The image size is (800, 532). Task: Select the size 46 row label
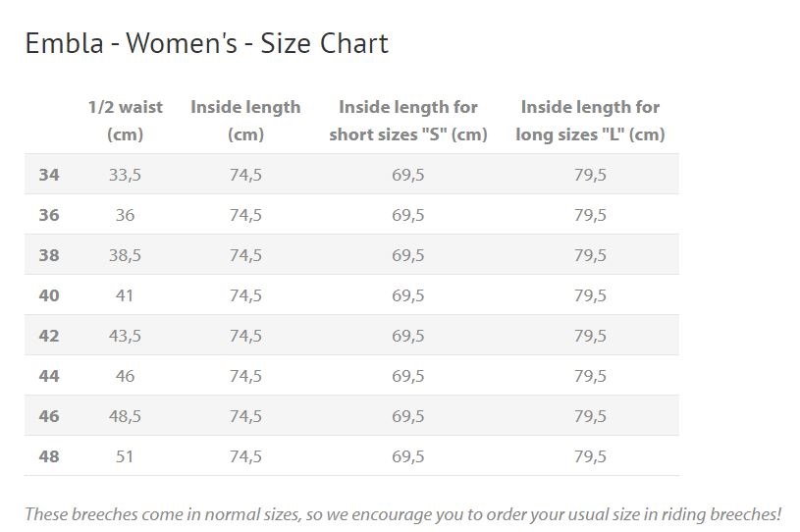(x=49, y=416)
